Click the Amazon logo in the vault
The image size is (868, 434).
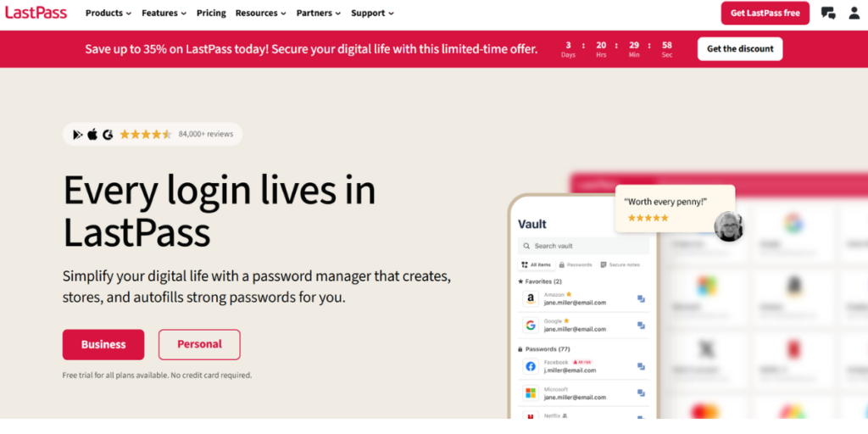531,299
